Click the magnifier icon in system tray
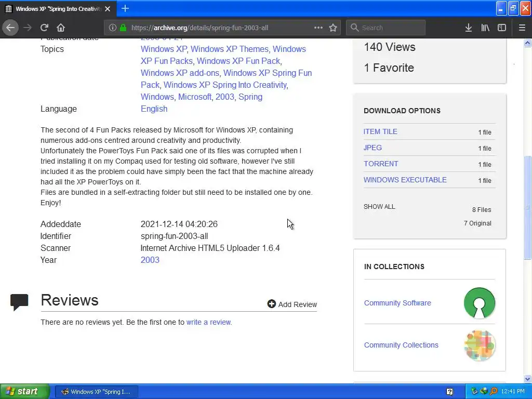 [494, 391]
